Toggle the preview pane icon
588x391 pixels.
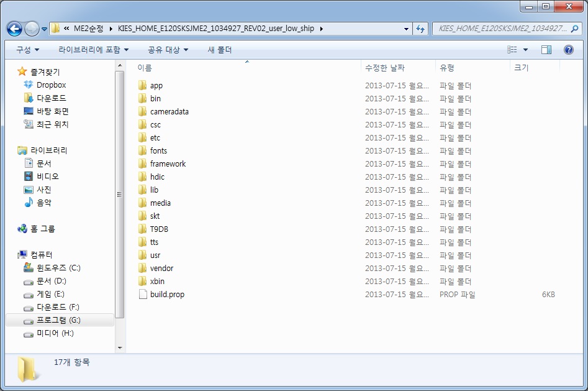point(546,50)
